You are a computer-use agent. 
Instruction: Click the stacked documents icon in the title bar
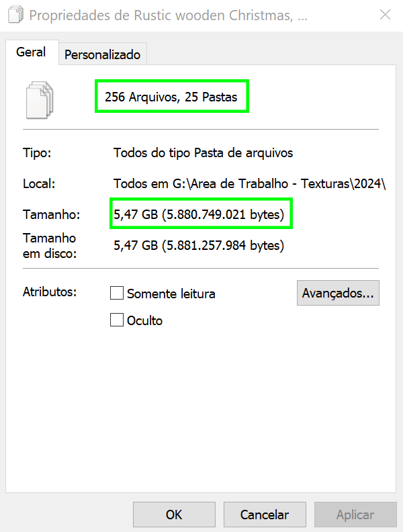pos(15,15)
